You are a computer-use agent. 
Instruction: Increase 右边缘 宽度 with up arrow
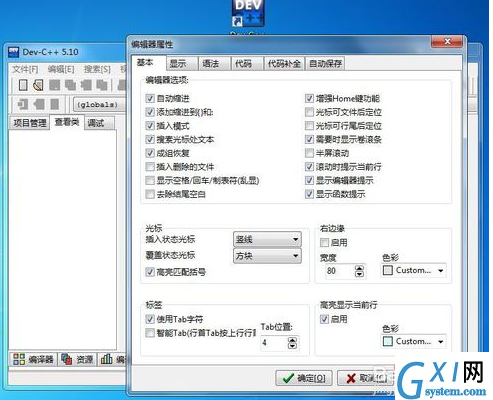pyautogui.click(x=359, y=268)
